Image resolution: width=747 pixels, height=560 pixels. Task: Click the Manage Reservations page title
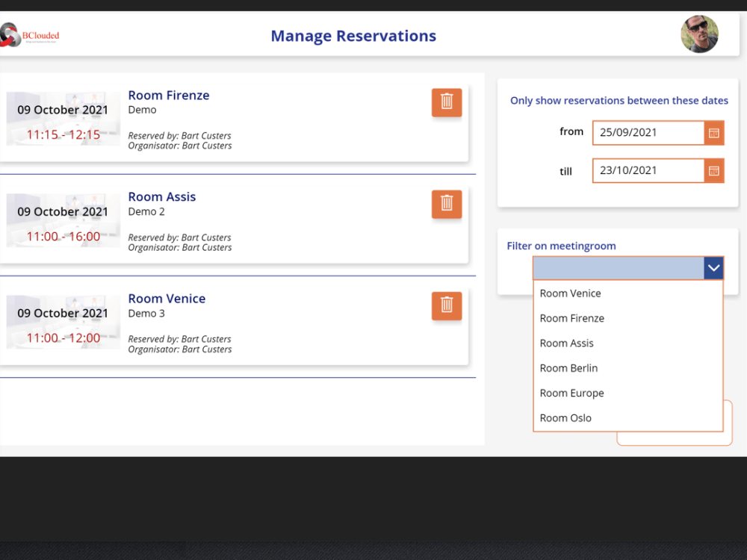353,35
